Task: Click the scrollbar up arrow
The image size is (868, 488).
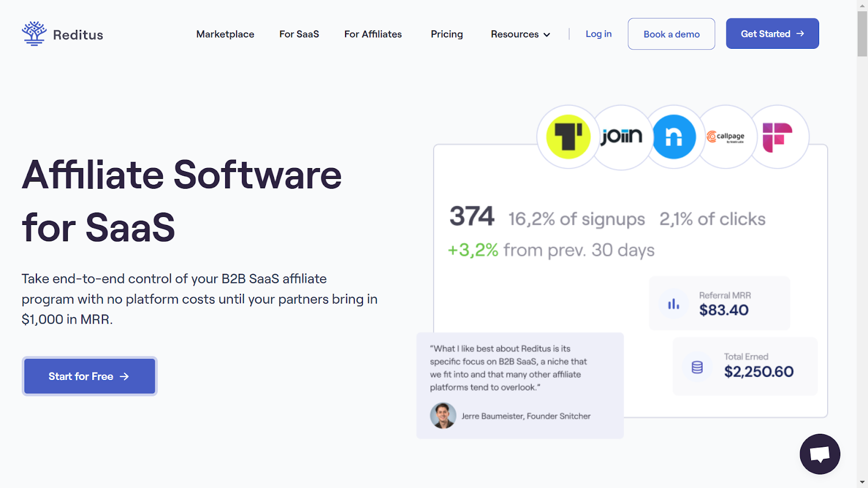Action: [x=862, y=5]
